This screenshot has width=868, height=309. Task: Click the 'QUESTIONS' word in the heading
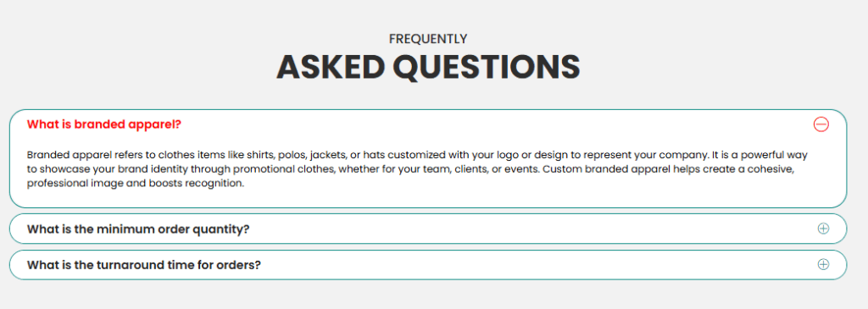487,67
